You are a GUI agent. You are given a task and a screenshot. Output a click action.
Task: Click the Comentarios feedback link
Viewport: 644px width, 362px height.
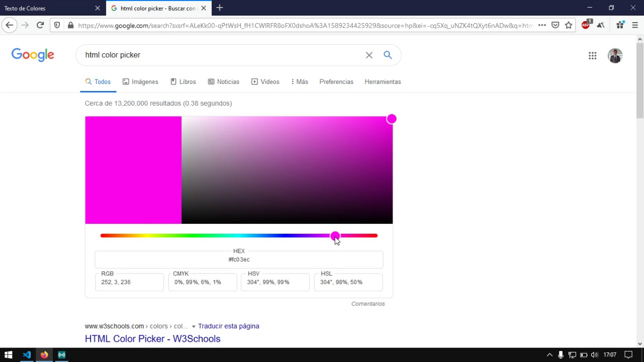368,304
